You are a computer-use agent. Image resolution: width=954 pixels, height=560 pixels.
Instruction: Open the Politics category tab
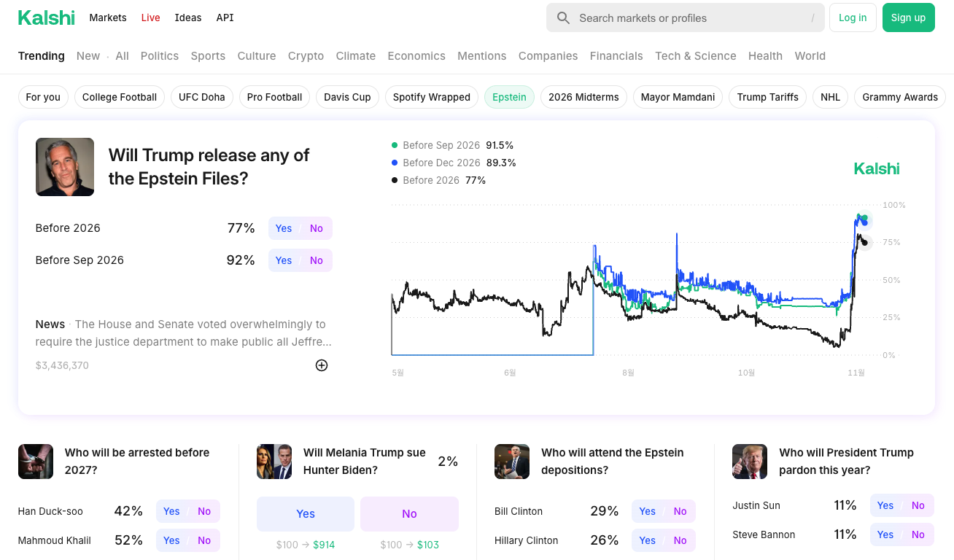click(x=160, y=56)
